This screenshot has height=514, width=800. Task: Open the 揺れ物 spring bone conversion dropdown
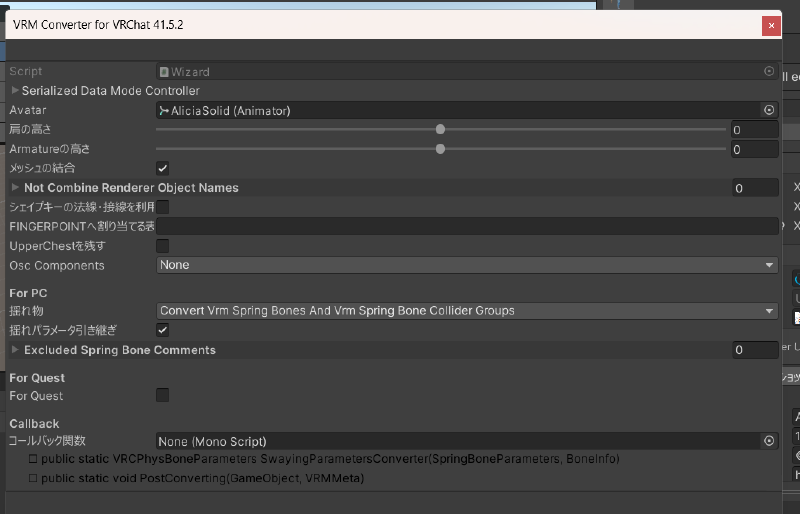[467, 311]
